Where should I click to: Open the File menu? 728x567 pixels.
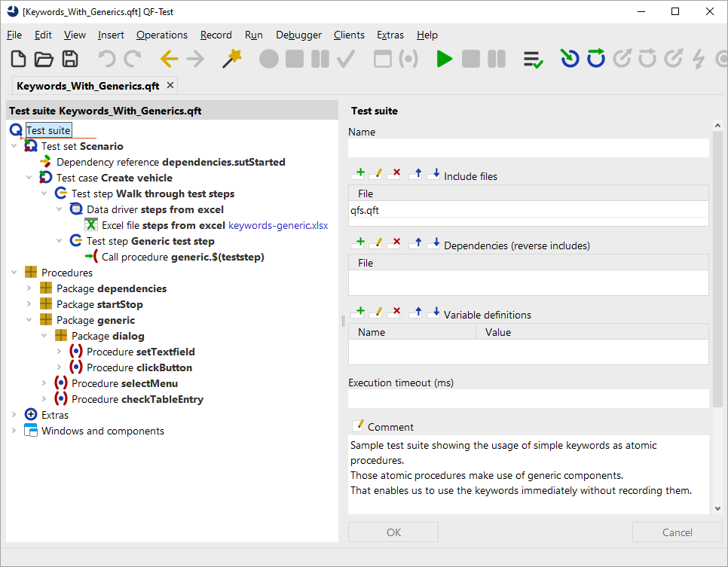14,35
